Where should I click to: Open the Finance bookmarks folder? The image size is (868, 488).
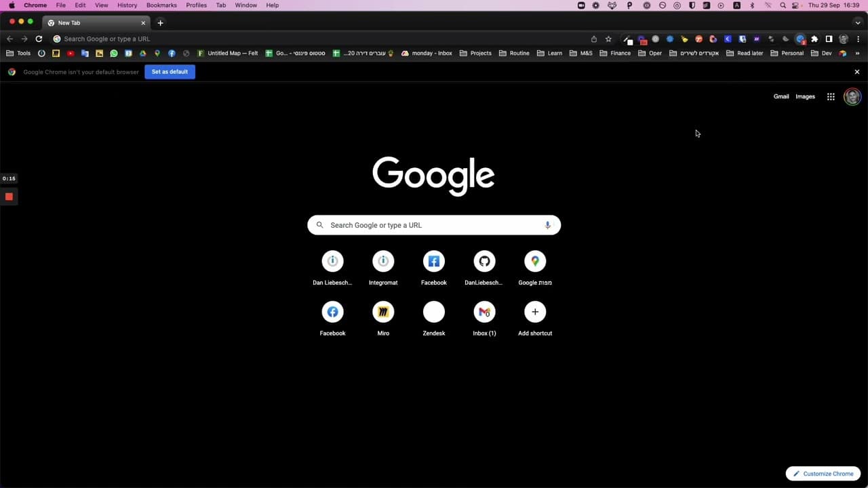[615, 54]
